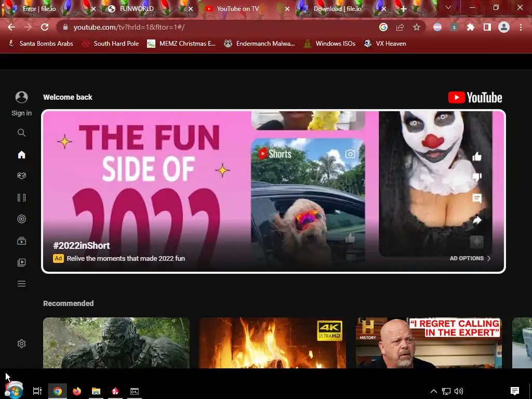Open the YouTube TV search icon
The image size is (532, 399).
click(x=21, y=132)
